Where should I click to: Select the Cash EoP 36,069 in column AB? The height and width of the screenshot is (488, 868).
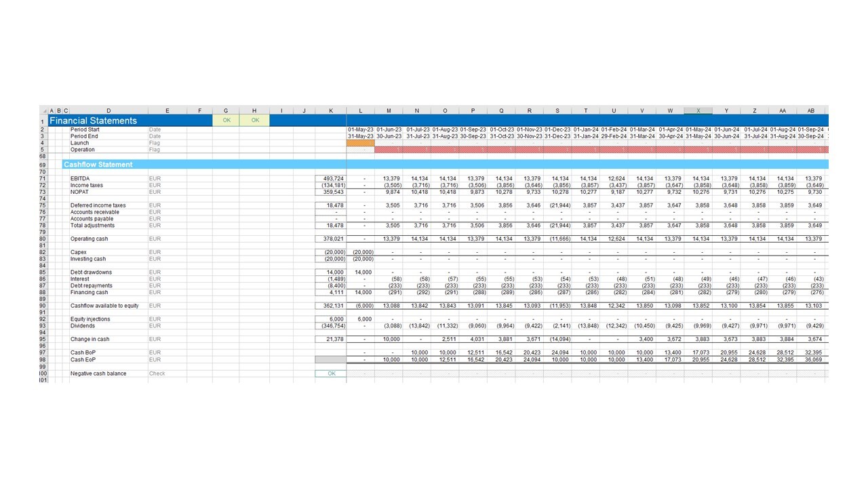point(811,359)
